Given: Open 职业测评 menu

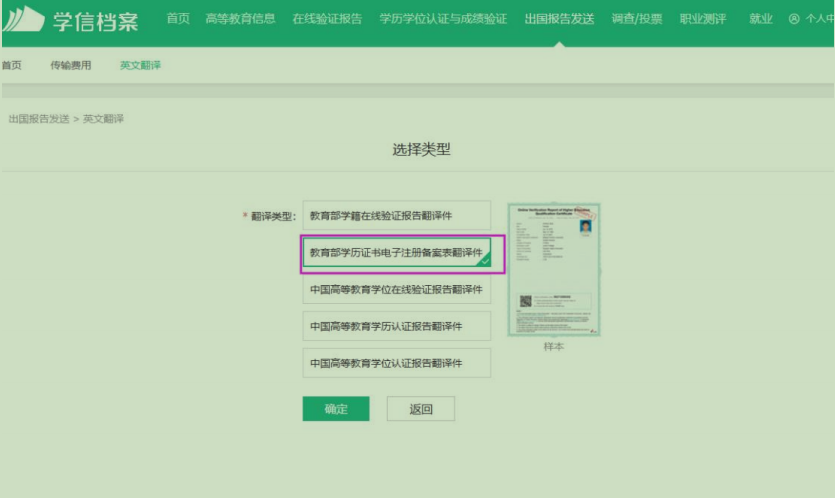Looking at the screenshot, I should (x=704, y=19).
